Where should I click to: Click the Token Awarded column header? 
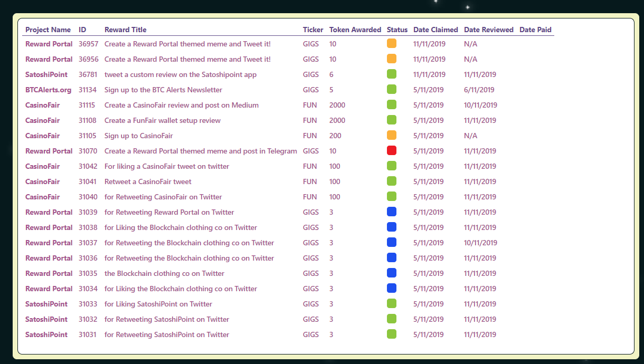coord(355,30)
